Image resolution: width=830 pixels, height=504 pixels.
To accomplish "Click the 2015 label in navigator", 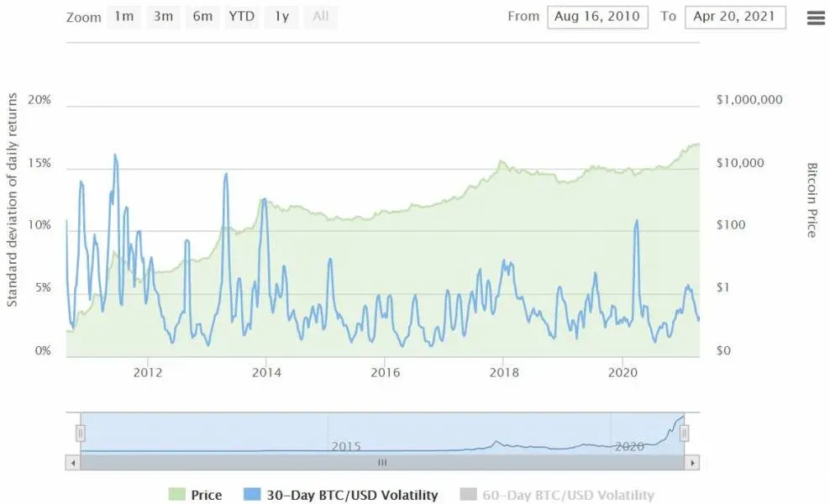I will coord(346,446).
